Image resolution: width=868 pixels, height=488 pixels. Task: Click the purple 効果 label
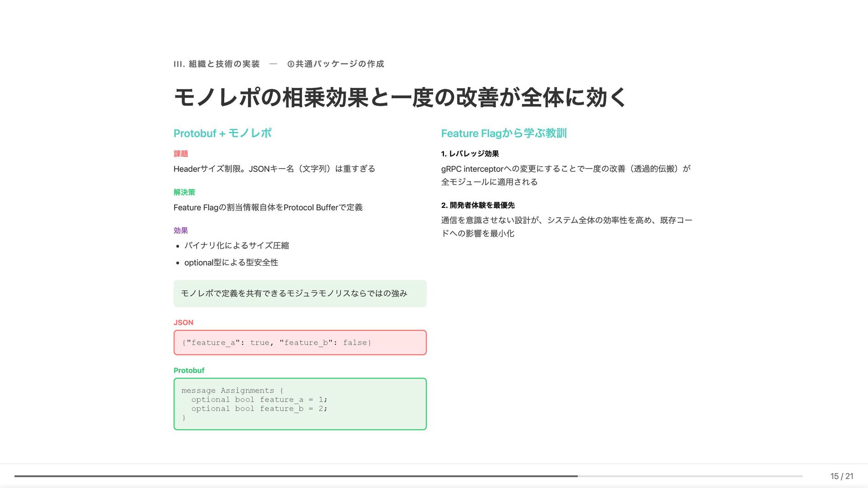pyautogui.click(x=180, y=230)
